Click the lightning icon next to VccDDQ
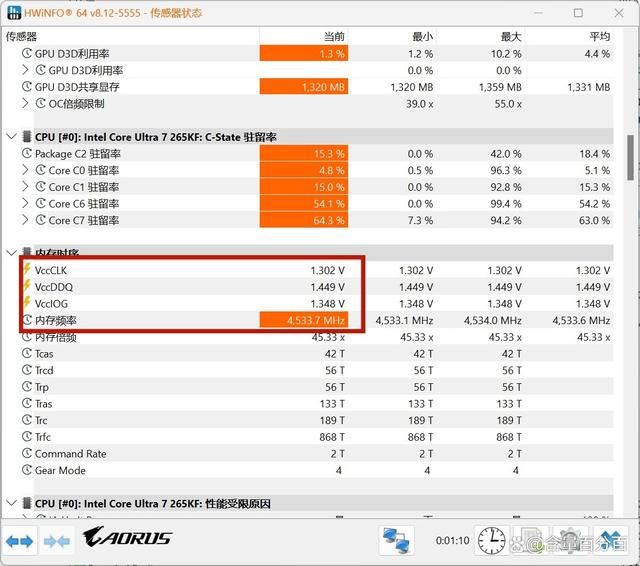 coord(27,287)
